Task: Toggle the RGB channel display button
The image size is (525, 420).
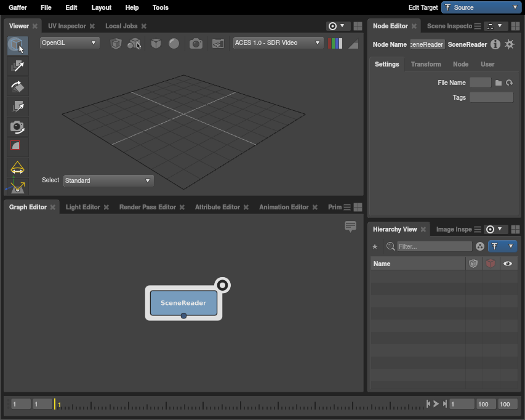Action: click(x=335, y=44)
